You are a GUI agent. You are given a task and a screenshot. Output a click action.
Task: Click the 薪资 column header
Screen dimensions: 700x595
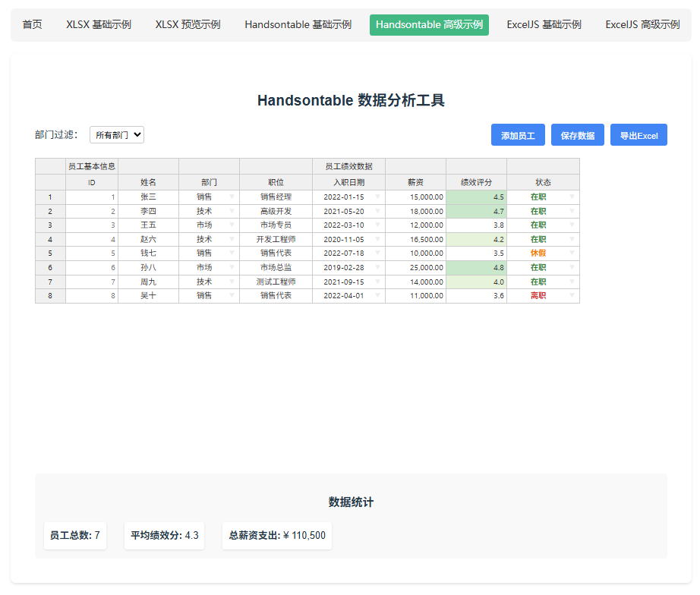415,182
